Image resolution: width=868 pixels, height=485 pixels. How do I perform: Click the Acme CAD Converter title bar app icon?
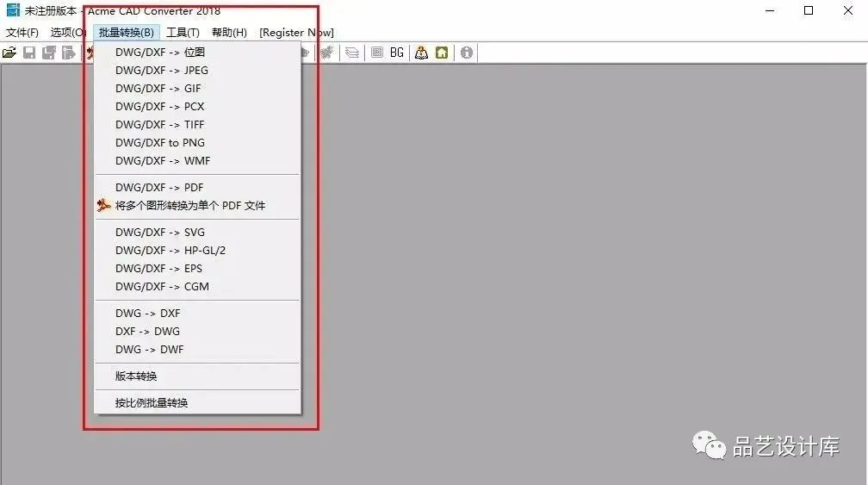point(13,10)
